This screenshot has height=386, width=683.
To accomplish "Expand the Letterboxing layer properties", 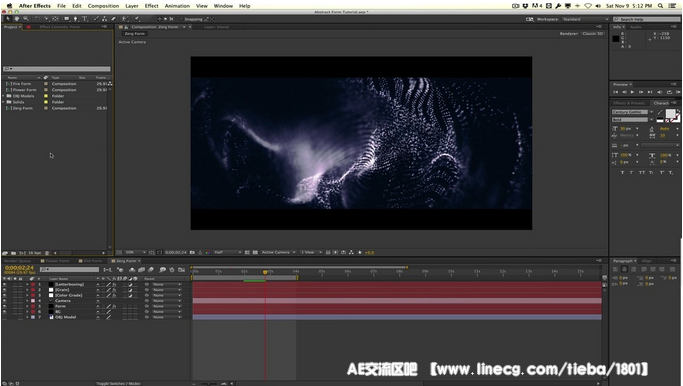I will pyautogui.click(x=27, y=284).
